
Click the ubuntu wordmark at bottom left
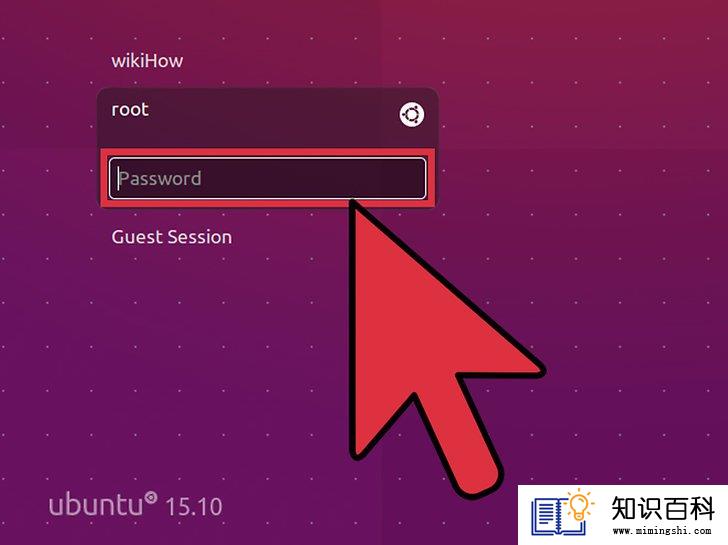(96, 505)
